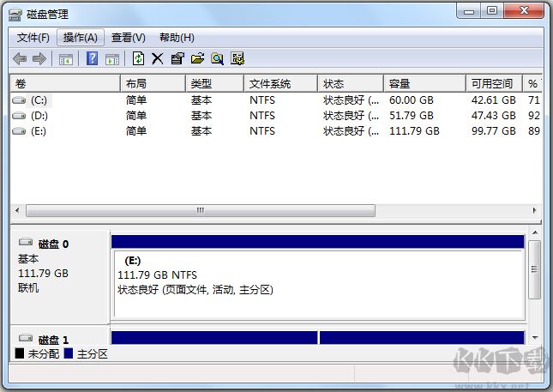553x392 pixels.
Task: Click the black 未分配 legend swatch
Action: 20,353
